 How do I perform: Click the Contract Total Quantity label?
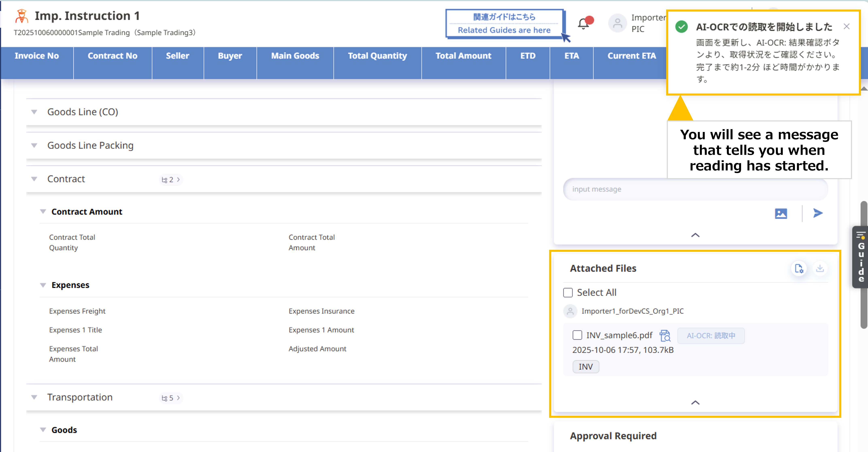[x=72, y=242]
